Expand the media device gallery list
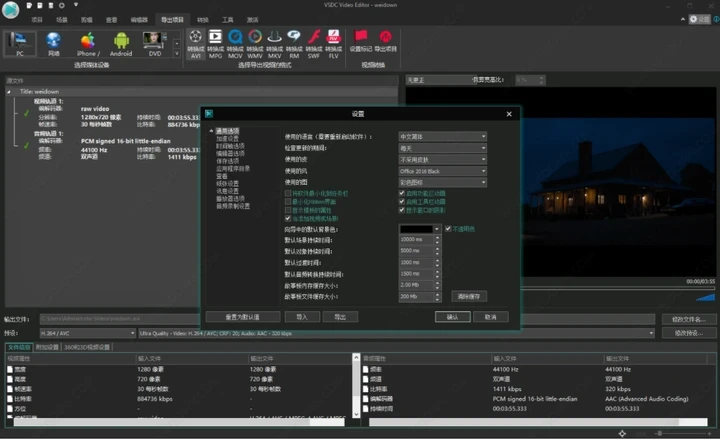 [177, 53]
